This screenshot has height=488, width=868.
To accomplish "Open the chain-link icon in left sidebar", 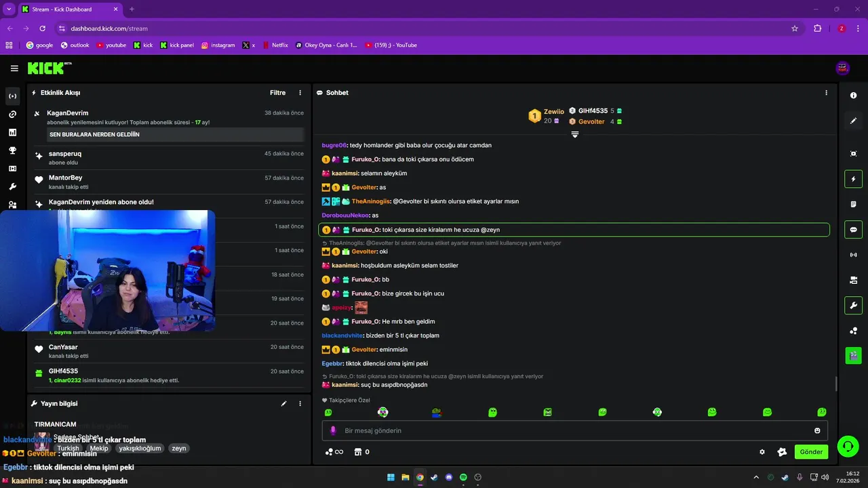I will point(12,115).
